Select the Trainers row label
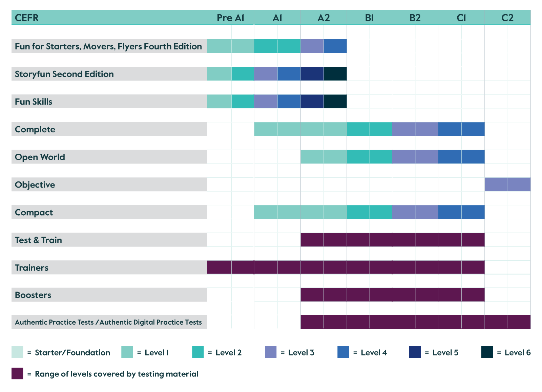The width and height of the screenshot is (542, 392). 32,268
